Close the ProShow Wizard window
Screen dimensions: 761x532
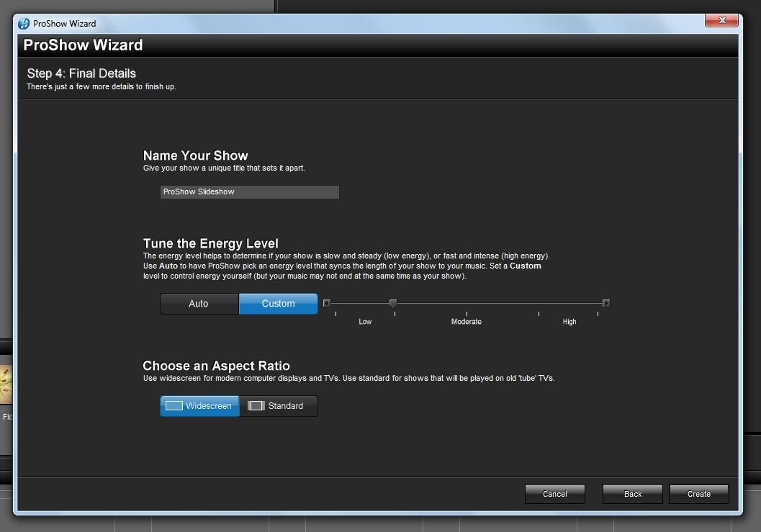coord(721,20)
